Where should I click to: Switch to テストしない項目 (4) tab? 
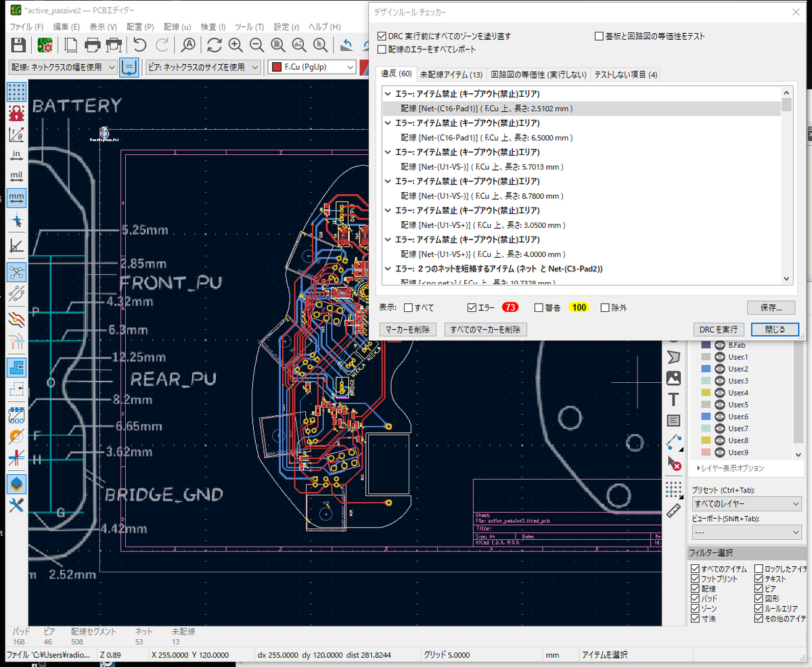pyautogui.click(x=626, y=74)
